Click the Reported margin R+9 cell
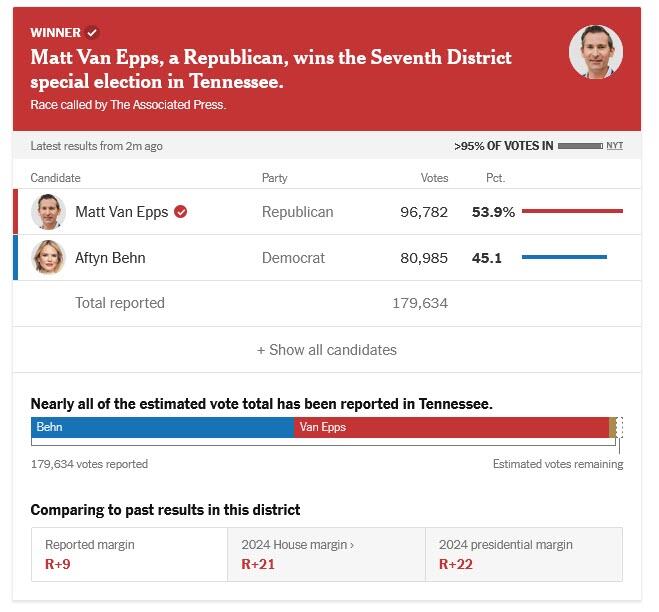 click(129, 554)
